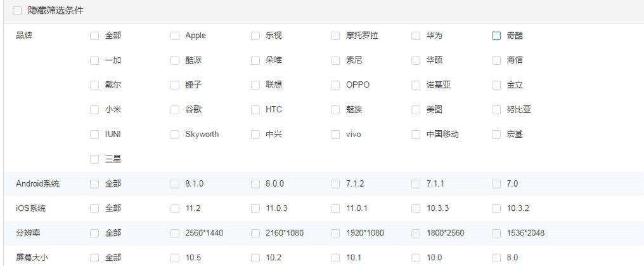Viewport: 644px width, 266px height.
Task: Enable the Android 7.1.2 filter
Action: tap(335, 183)
